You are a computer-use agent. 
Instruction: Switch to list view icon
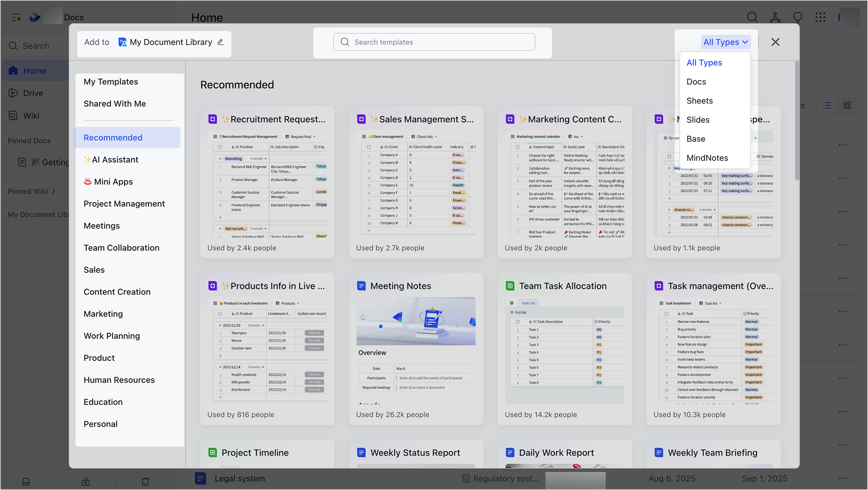pyautogui.click(x=827, y=105)
